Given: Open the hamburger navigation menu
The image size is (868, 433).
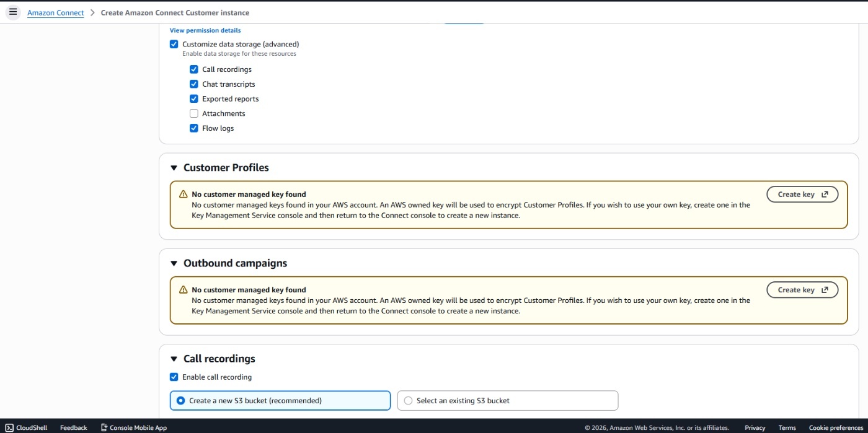Looking at the screenshot, I should pyautogui.click(x=13, y=12).
